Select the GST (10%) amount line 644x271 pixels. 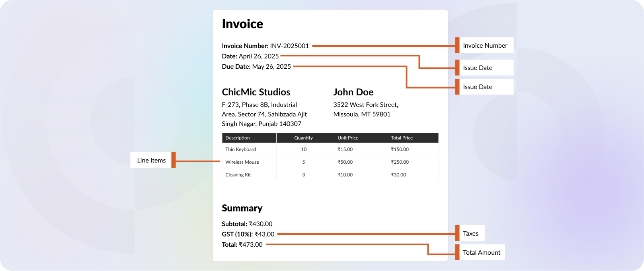coord(248,234)
